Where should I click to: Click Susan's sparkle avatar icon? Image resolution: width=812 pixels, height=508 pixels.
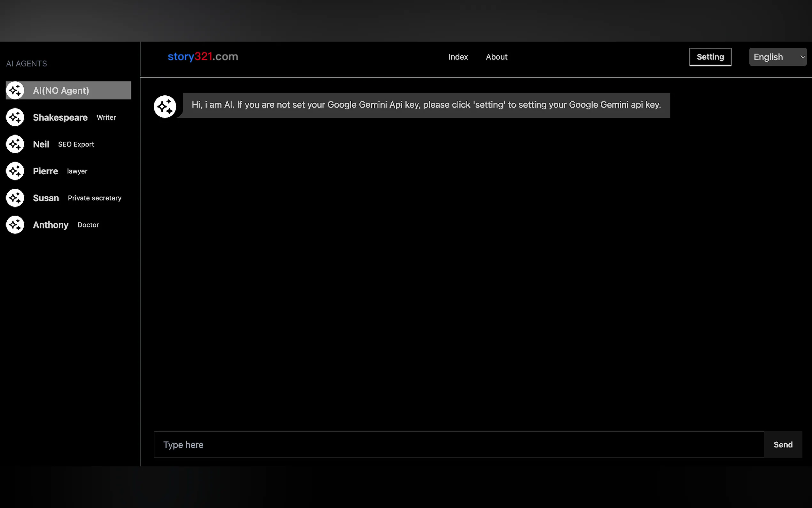point(15,198)
